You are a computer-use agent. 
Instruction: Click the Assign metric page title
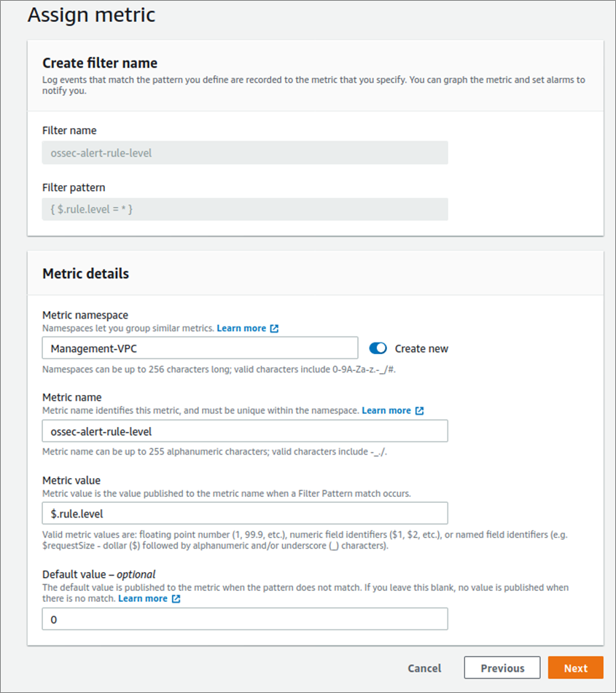click(92, 15)
